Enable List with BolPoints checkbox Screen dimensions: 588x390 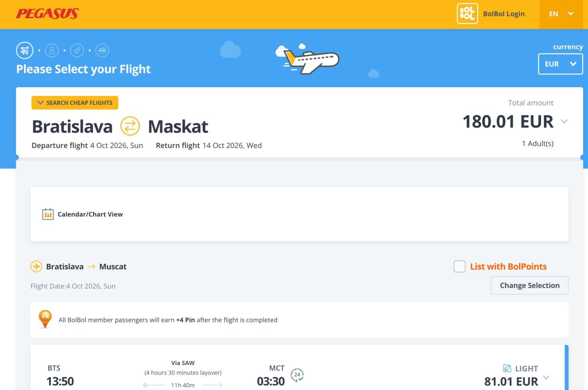[x=459, y=267]
